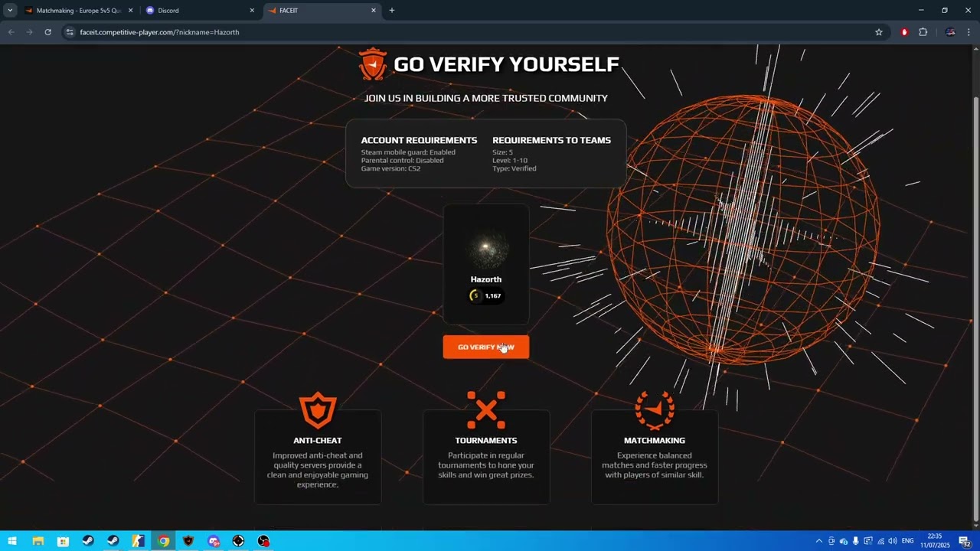
Task: Click the 'Parental control: Disabled' line
Action: (x=402, y=161)
